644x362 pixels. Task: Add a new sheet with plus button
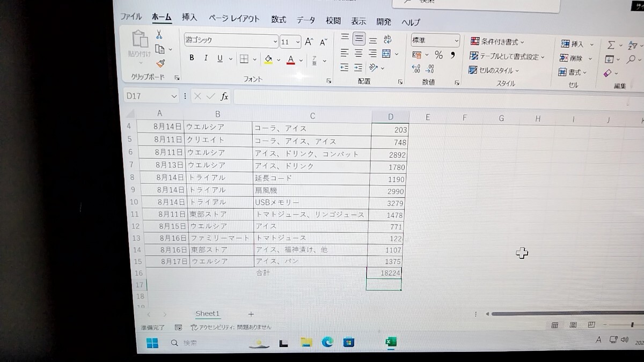[251, 314]
